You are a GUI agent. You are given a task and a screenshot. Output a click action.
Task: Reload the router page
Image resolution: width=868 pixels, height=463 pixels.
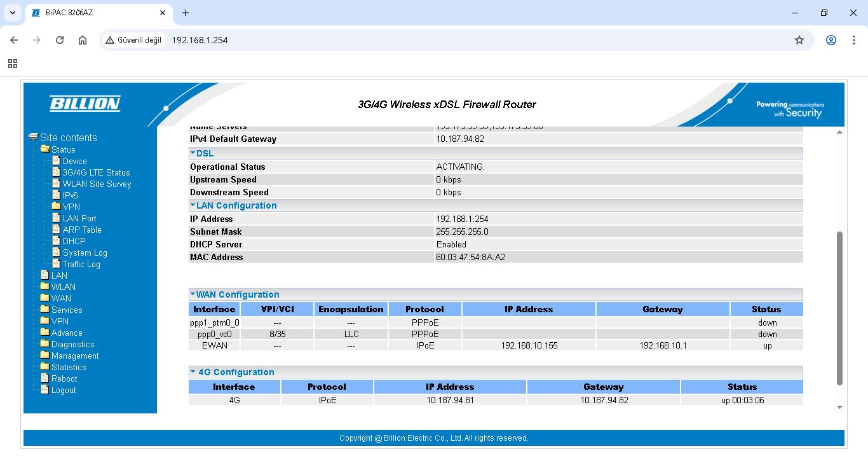pyautogui.click(x=60, y=40)
